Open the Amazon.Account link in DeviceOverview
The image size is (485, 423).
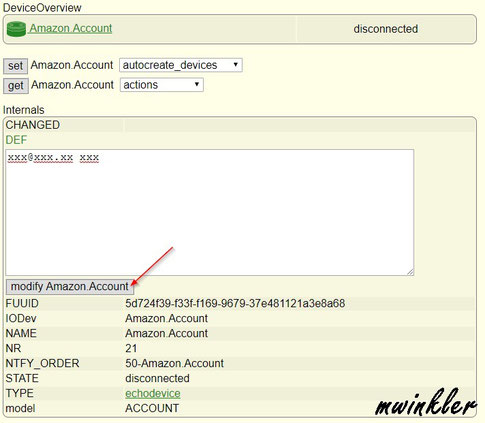coord(71,28)
